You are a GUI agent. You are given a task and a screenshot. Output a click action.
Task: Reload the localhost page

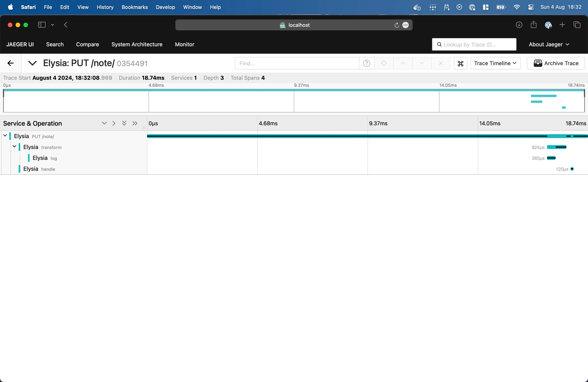[396, 25]
